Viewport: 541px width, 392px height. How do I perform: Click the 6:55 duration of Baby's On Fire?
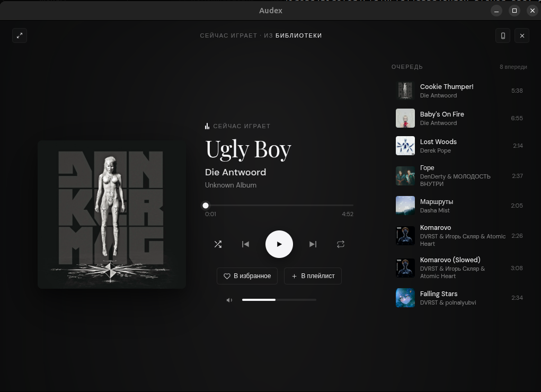(x=517, y=118)
